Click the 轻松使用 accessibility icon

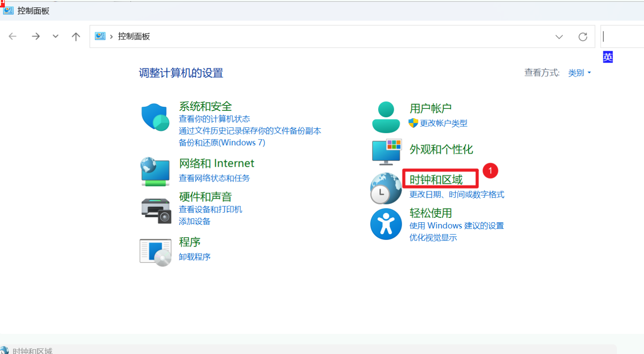point(386,224)
